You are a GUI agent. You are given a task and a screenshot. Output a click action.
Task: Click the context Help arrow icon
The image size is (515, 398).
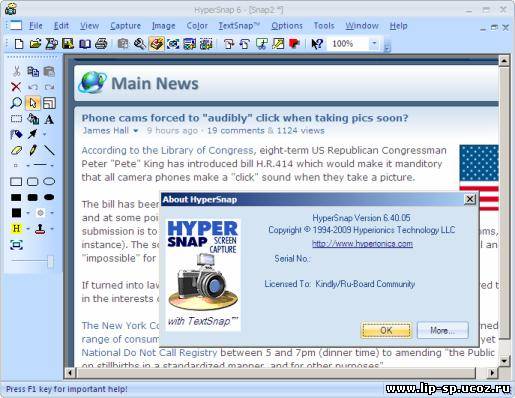(x=317, y=44)
